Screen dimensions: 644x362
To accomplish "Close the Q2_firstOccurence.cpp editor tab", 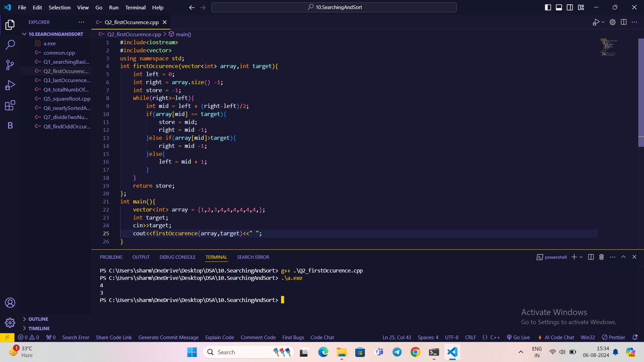I will pyautogui.click(x=165, y=23).
